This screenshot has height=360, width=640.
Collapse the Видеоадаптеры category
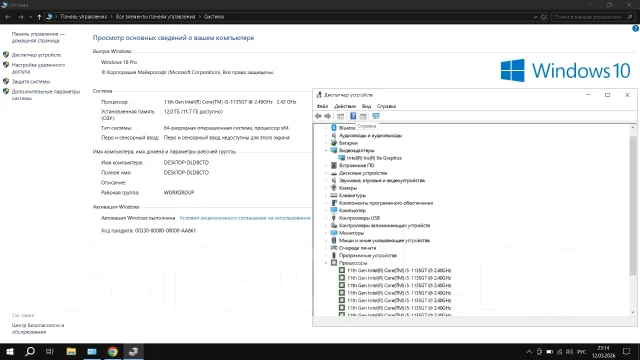tap(326, 151)
